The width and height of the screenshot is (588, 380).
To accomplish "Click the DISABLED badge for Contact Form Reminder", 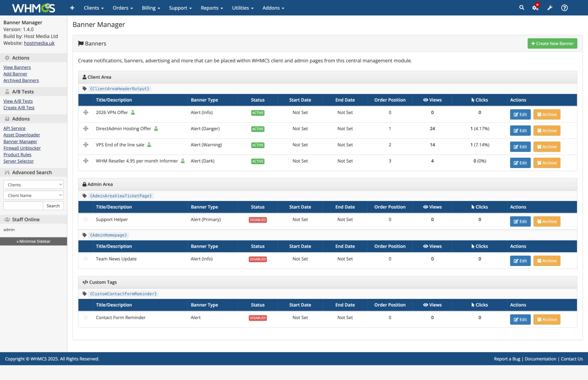I will [x=258, y=318].
